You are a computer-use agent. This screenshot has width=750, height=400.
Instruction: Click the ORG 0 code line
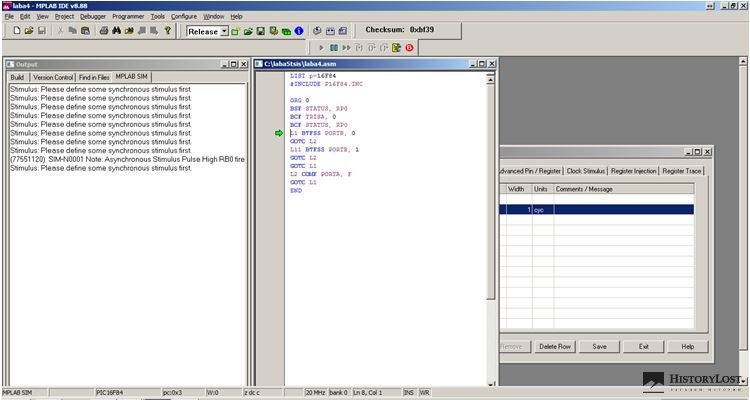[x=299, y=100]
